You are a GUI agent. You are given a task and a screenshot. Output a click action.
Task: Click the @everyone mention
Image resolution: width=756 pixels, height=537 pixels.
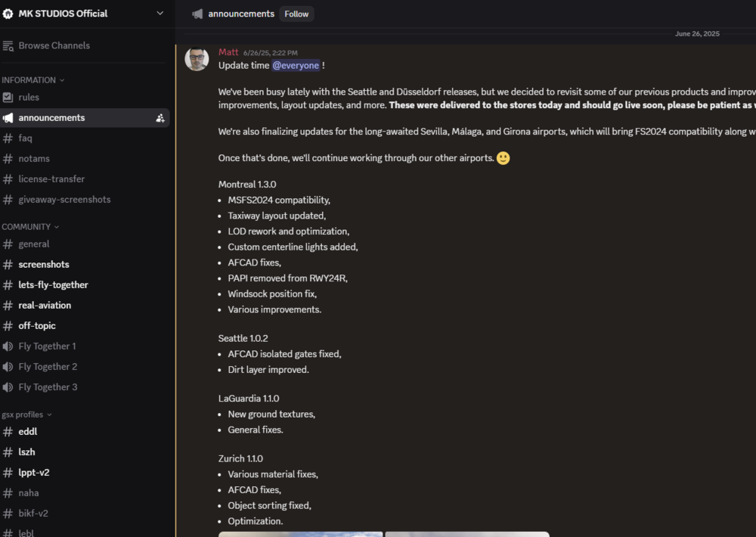(296, 65)
